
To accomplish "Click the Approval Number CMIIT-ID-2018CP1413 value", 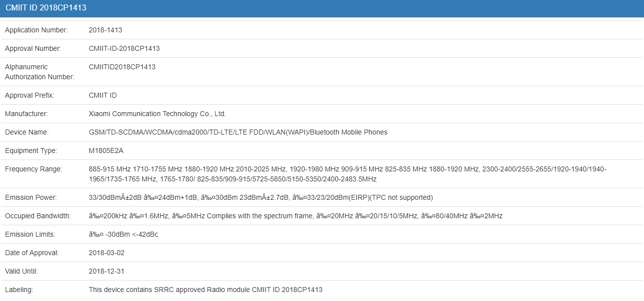I will coord(124,48).
